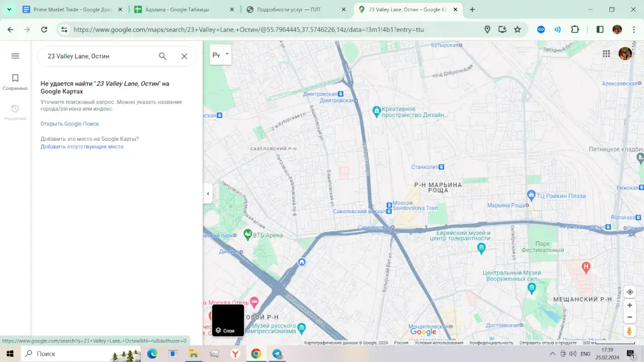The width and height of the screenshot is (644, 362).
Task: Click the Музей русского импрессионизма marker
Action: (302, 327)
